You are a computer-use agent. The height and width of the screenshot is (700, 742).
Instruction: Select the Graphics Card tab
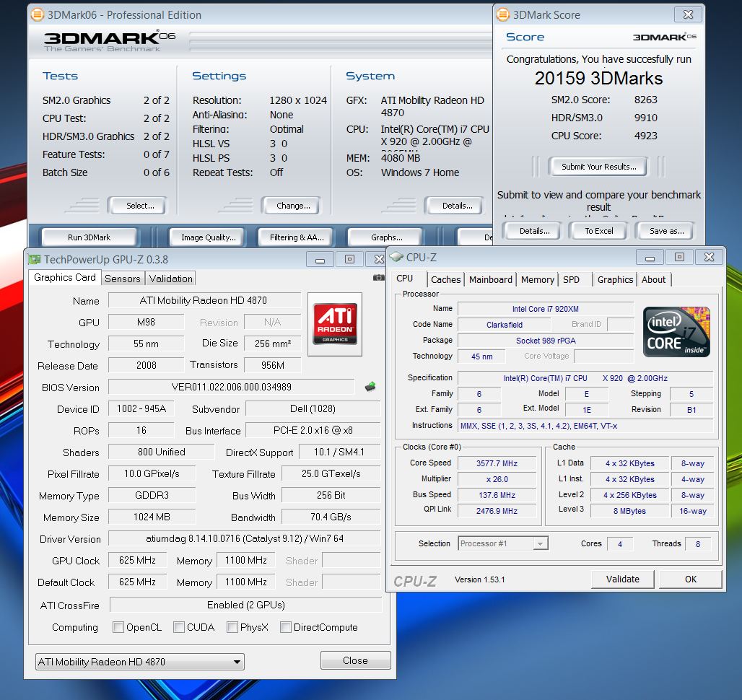point(65,278)
